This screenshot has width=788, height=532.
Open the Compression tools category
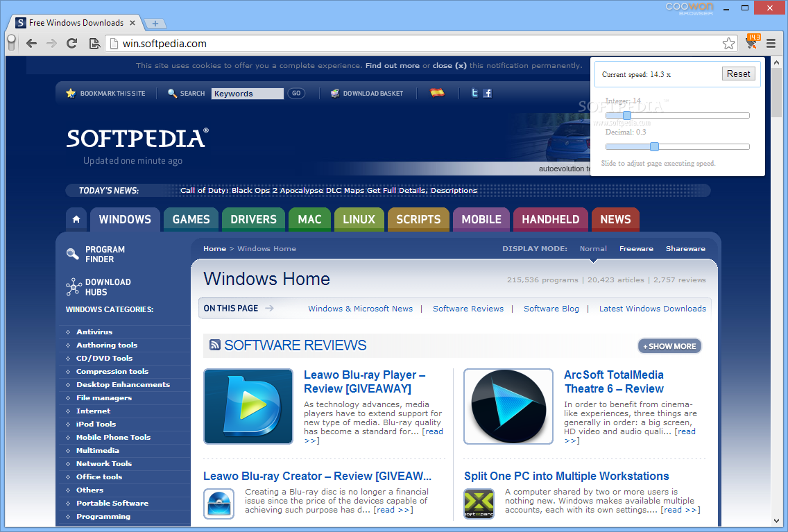[112, 371]
